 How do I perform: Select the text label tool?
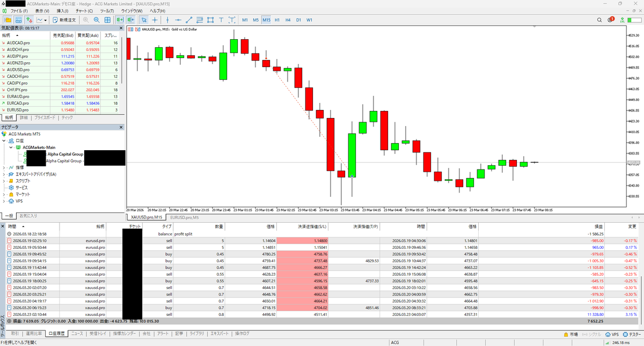point(232,20)
